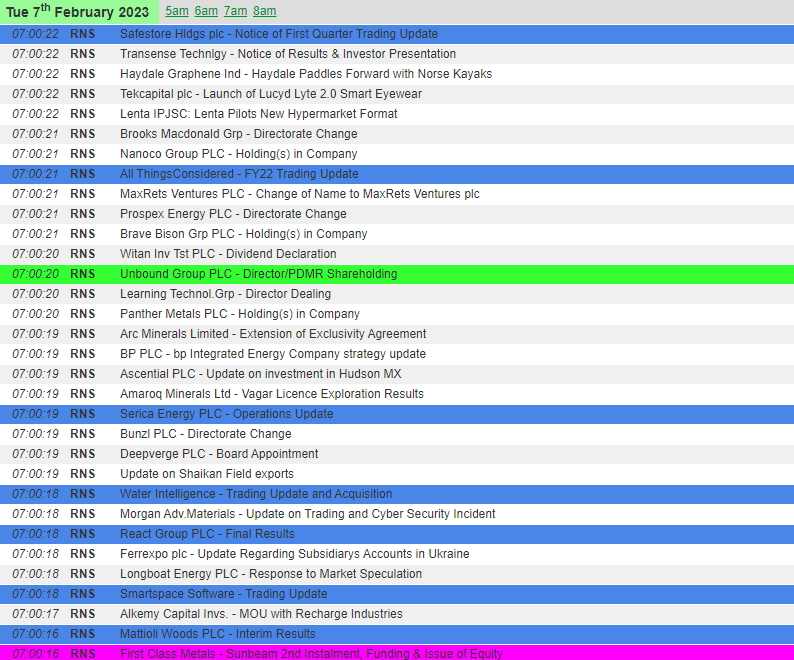The height and width of the screenshot is (660, 794).
Task: Jump to the 6am link
Action: [206, 11]
